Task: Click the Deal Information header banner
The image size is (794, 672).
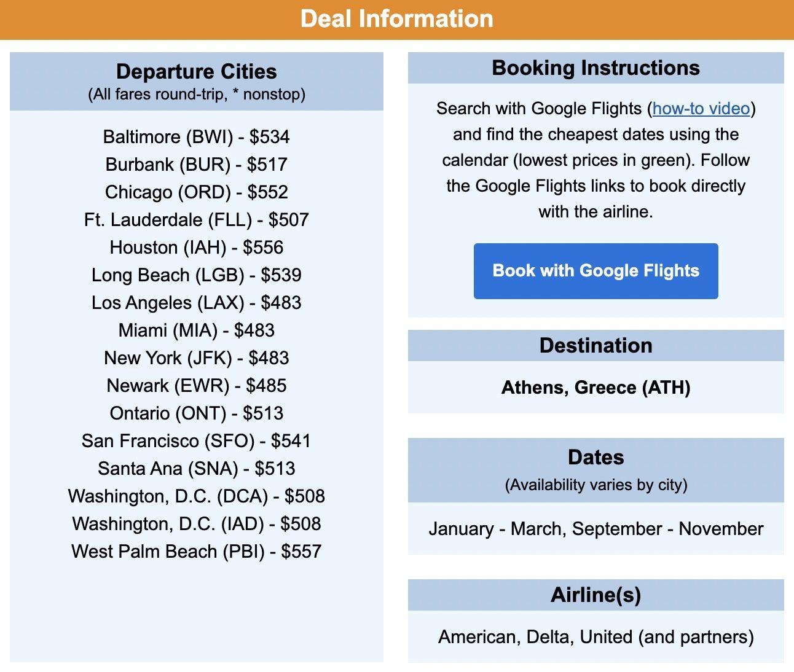Action: 397,19
